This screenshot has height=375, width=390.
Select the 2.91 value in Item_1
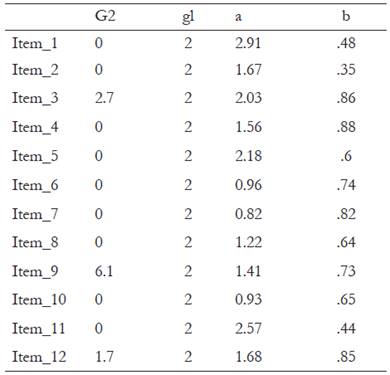(x=248, y=43)
